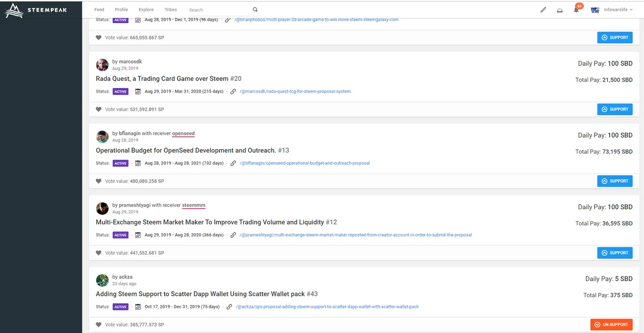Visit marcosdk author profile link
The image size is (644, 333).
pyautogui.click(x=130, y=62)
